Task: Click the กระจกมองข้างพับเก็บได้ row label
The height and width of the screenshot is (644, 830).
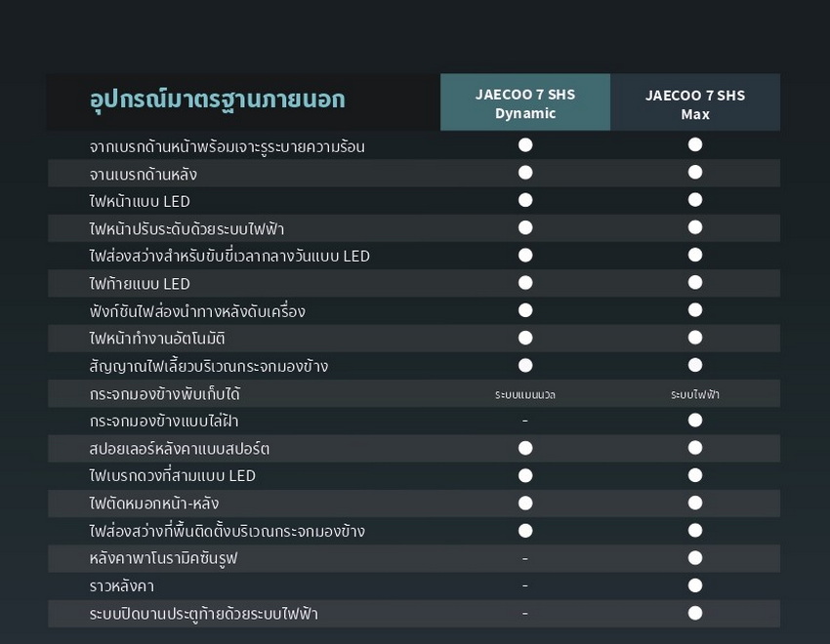Action: [x=164, y=394]
